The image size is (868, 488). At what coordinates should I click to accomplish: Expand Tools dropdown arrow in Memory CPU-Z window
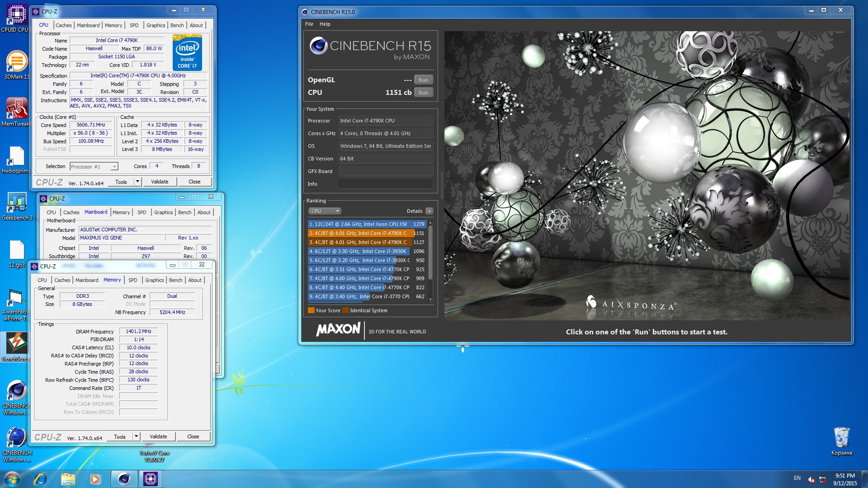point(136,436)
